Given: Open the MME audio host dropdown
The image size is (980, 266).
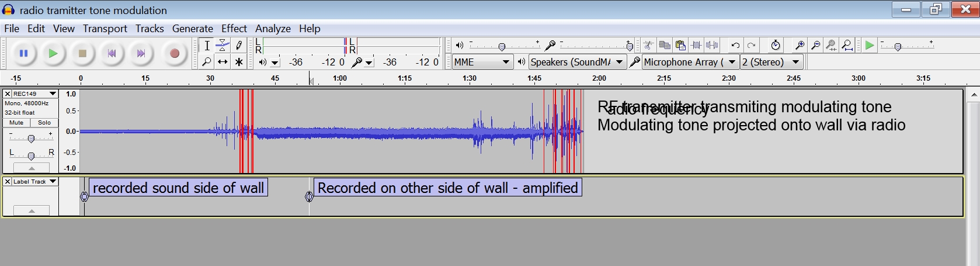Looking at the screenshot, I should coord(482,62).
